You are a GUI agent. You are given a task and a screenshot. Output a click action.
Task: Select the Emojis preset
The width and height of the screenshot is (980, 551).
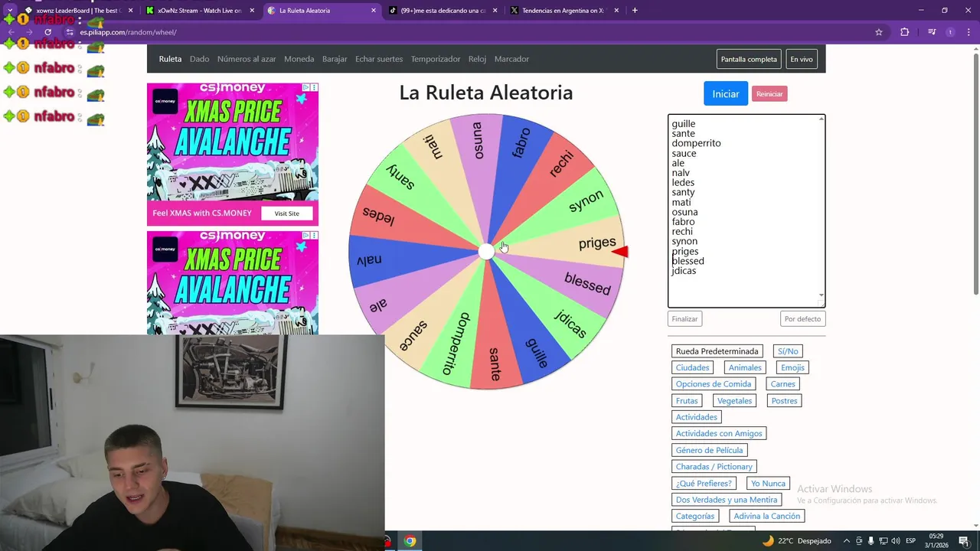792,367
